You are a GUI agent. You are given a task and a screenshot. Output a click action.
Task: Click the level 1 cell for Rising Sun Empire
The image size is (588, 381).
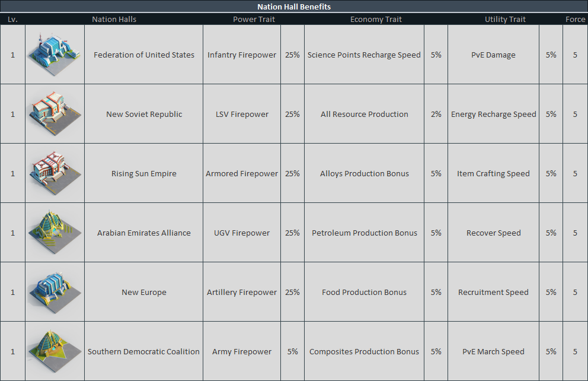pyautogui.click(x=13, y=173)
